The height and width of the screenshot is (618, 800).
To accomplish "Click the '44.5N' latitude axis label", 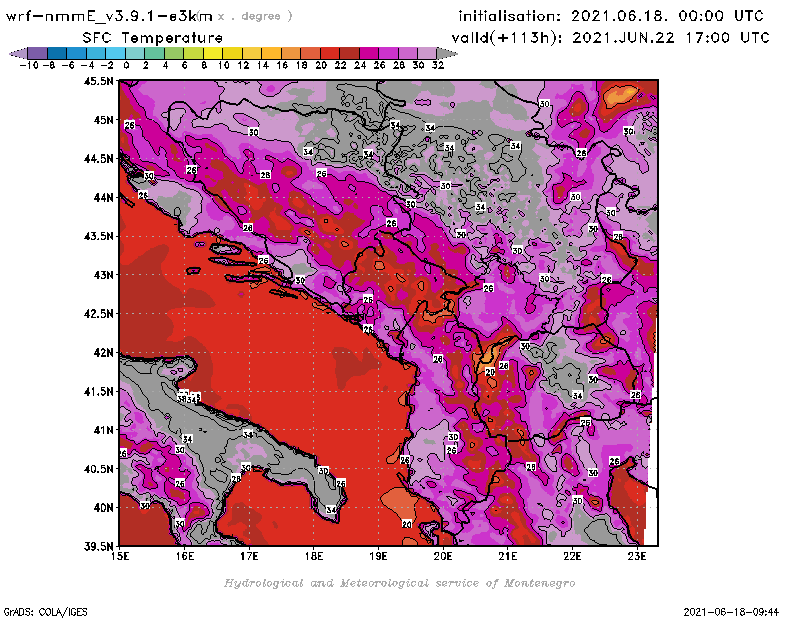I will click(98, 159).
